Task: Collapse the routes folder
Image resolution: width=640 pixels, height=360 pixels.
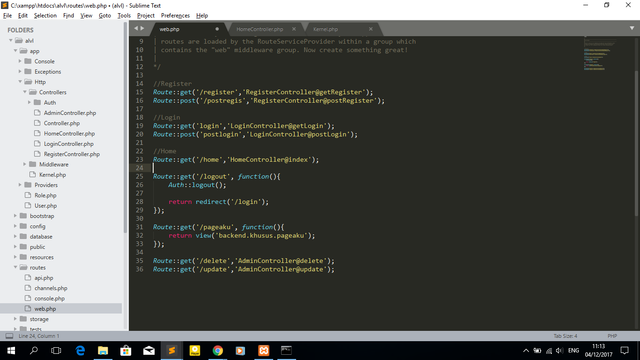Action: pos(16,267)
